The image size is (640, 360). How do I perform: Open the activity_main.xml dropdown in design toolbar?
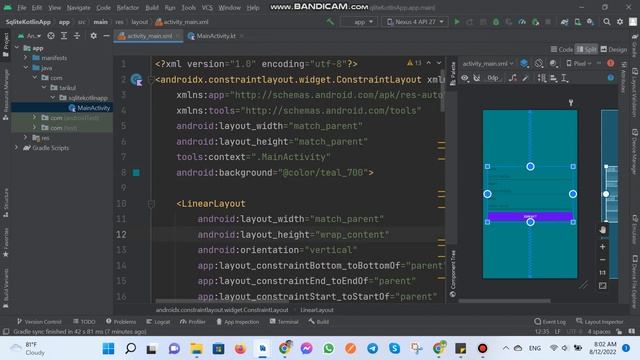coord(488,63)
